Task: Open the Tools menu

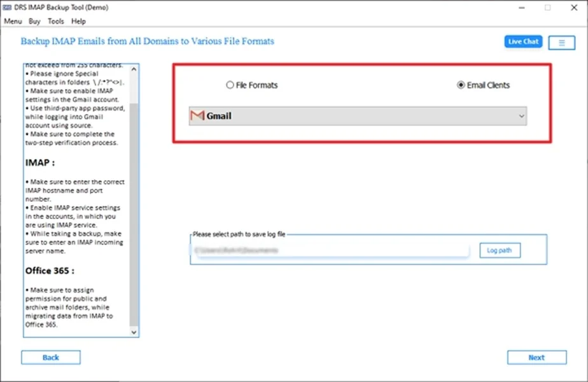Action: point(56,21)
